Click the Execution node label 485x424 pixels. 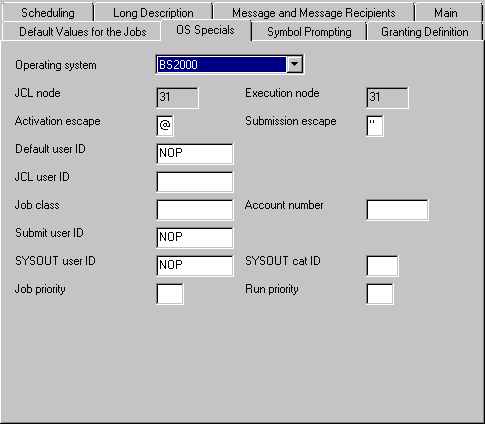click(x=282, y=93)
